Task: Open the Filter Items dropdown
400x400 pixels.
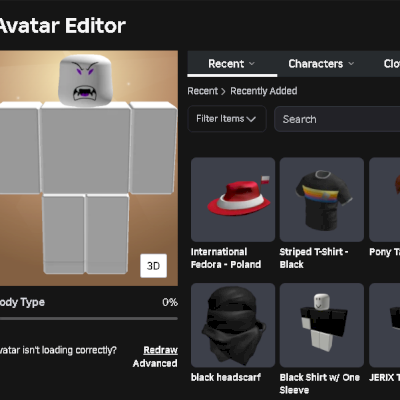Action: 227,119
